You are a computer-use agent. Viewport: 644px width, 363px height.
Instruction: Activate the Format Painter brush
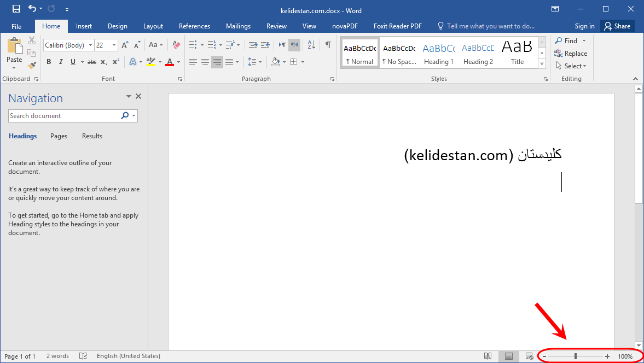click(x=32, y=65)
